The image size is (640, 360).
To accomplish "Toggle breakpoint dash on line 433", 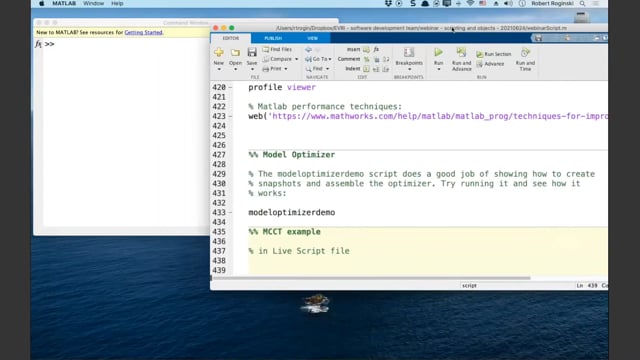I will 230,213.
